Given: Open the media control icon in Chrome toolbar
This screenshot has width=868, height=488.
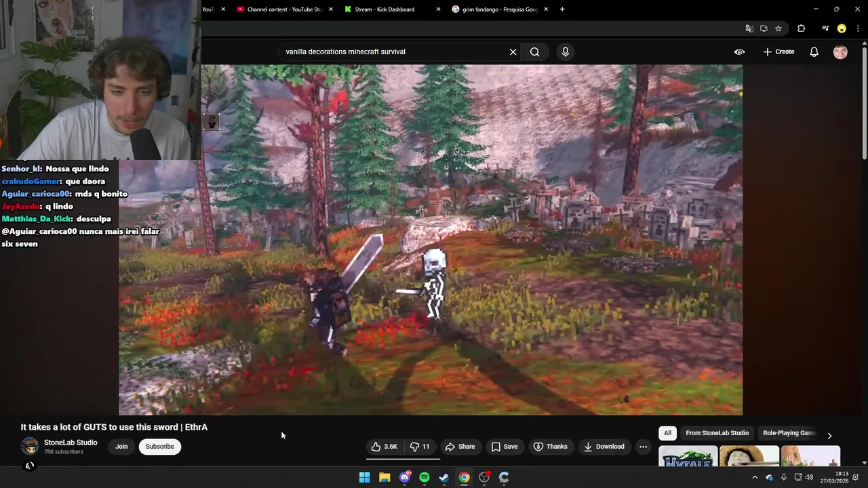Looking at the screenshot, I should 825,28.
